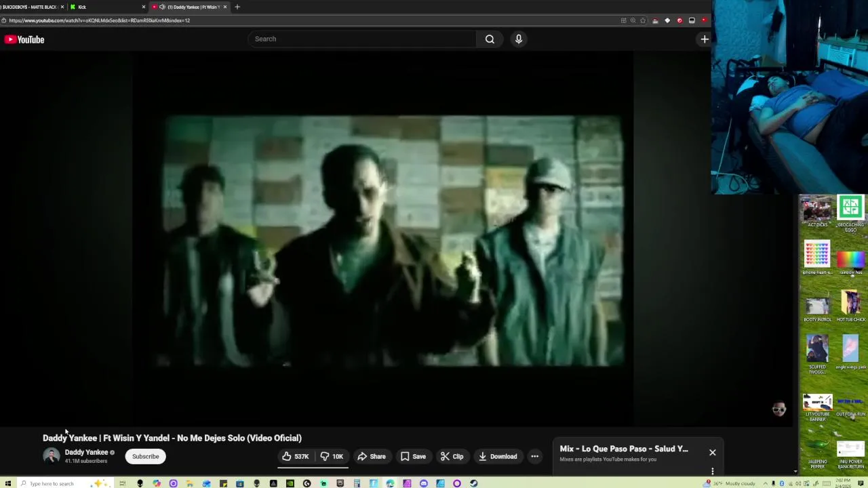Screen dimensions: 868x488
Task: Click the sunglasses face icon near desktop
Action: 778,409
